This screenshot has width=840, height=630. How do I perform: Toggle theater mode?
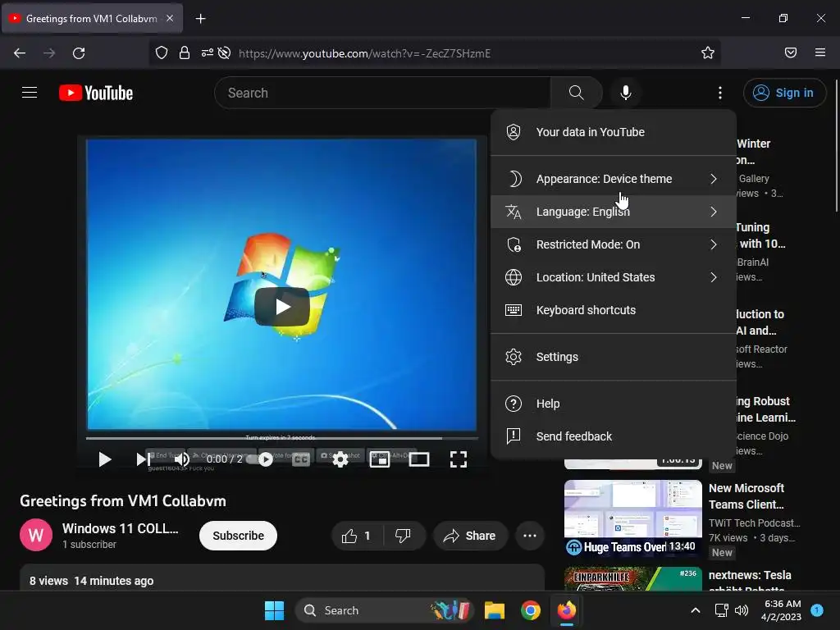pos(418,459)
